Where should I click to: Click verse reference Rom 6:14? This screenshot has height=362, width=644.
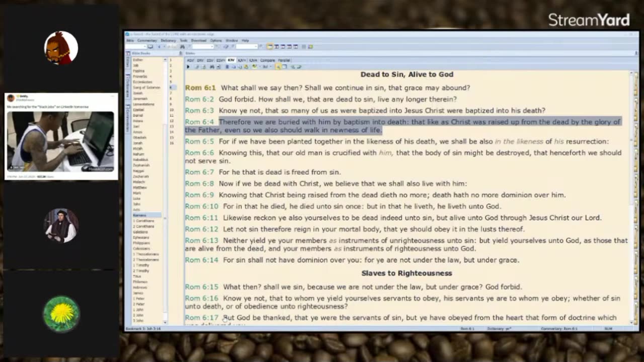(201, 260)
